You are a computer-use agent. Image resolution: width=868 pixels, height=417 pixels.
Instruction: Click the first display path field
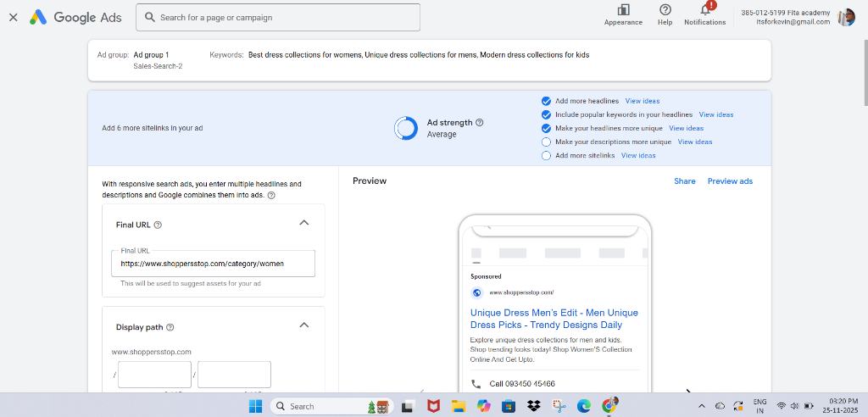click(x=154, y=375)
